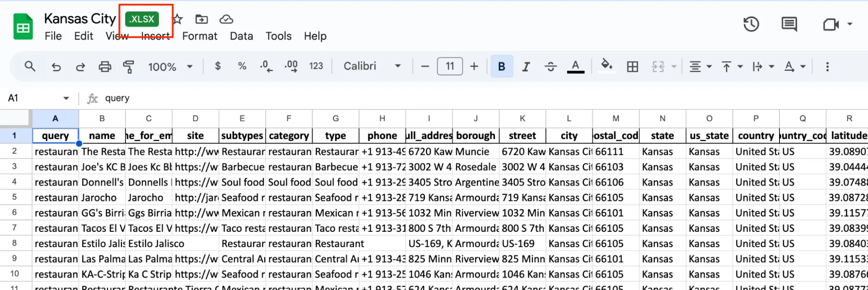The image size is (868, 290).
Task: Print the spreadsheet
Action: [x=105, y=67]
